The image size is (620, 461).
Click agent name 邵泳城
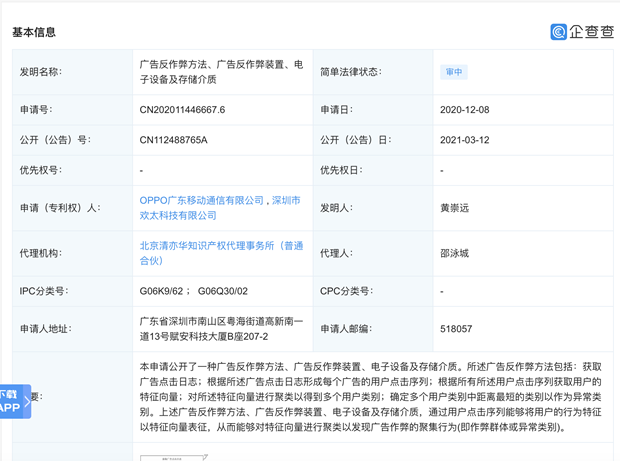pos(454,253)
